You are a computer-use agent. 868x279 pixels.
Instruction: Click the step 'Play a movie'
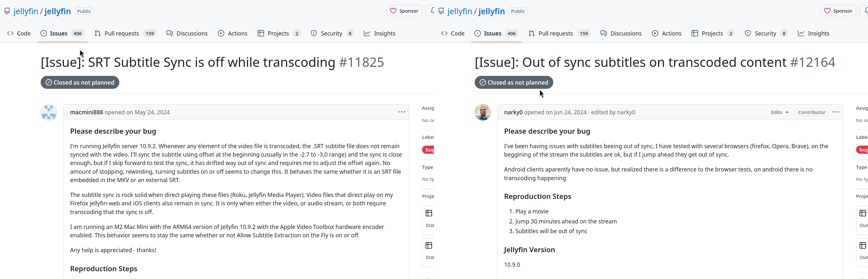click(x=532, y=212)
